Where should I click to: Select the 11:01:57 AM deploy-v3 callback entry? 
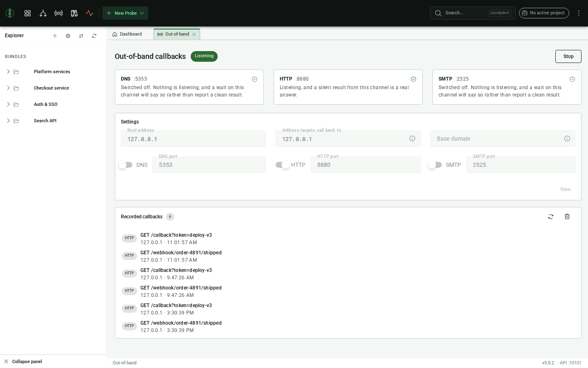(x=348, y=239)
